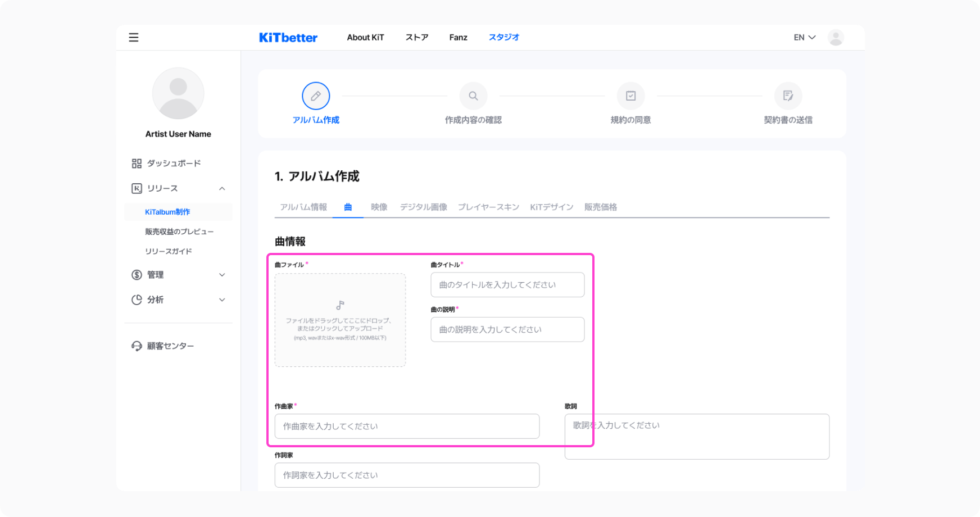
Task: Click the 曲タイトル input field
Action: [x=507, y=285]
